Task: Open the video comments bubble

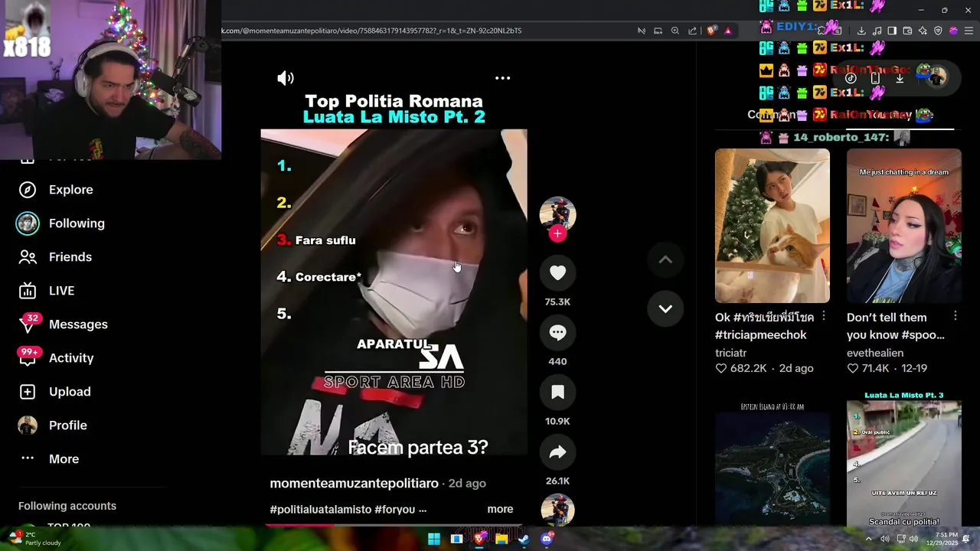Action: (x=557, y=333)
